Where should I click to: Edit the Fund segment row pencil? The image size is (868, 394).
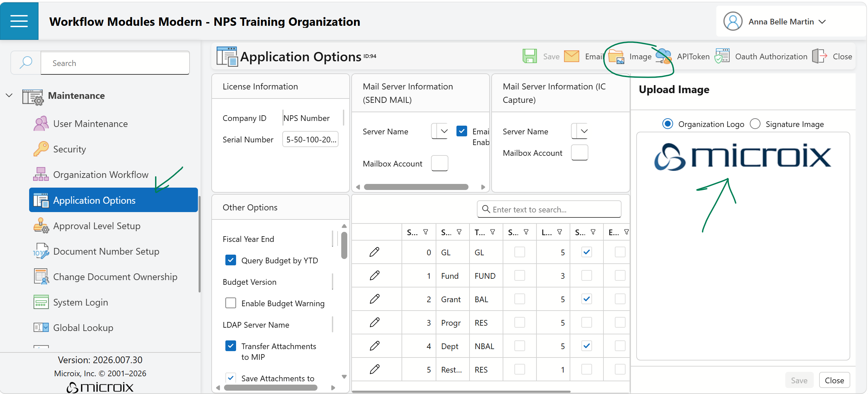pyautogui.click(x=374, y=275)
